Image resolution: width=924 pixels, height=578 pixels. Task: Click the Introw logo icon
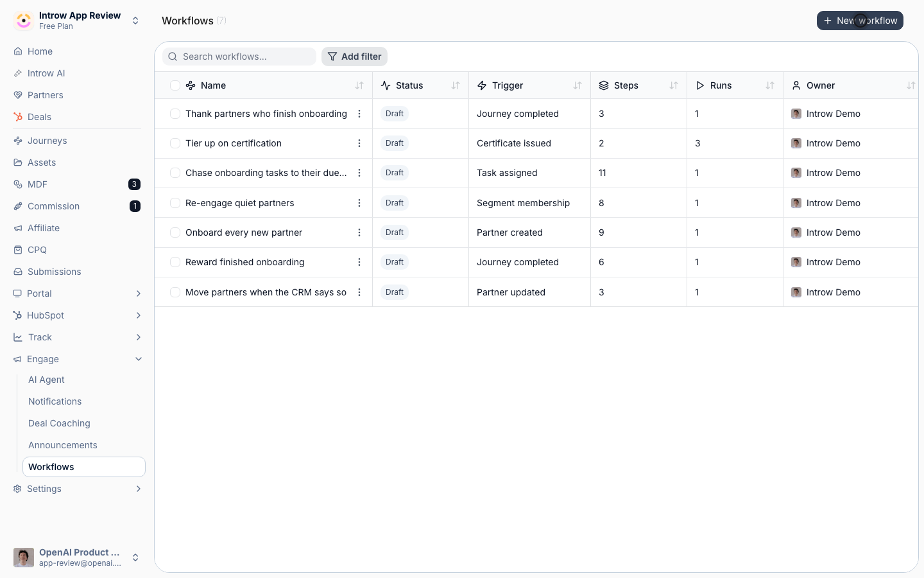point(24,21)
